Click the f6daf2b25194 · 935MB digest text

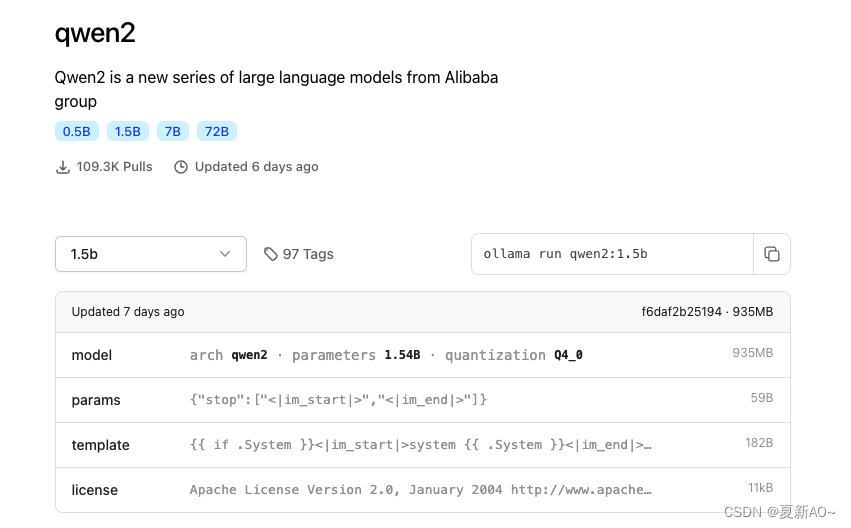pyautogui.click(x=707, y=311)
